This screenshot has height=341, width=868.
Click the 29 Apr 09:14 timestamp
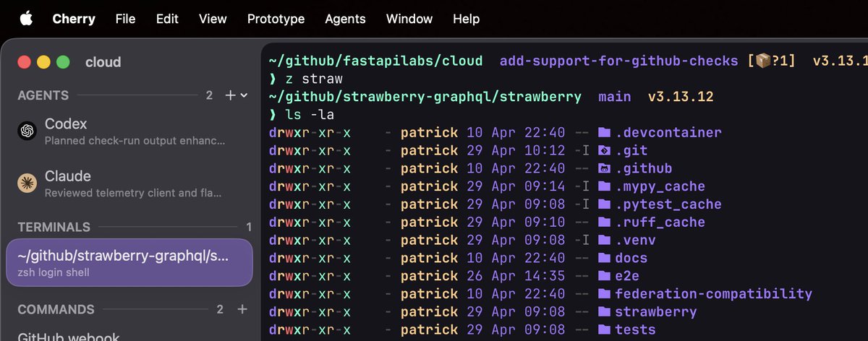(516, 186)
